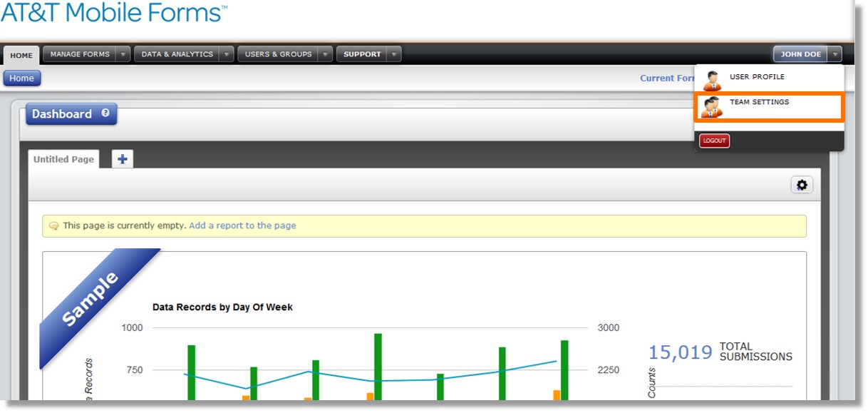Expand the Data & Analytics dropdown arrow
Viewport: 868px width, 413px height.
[x=227, y=54]
